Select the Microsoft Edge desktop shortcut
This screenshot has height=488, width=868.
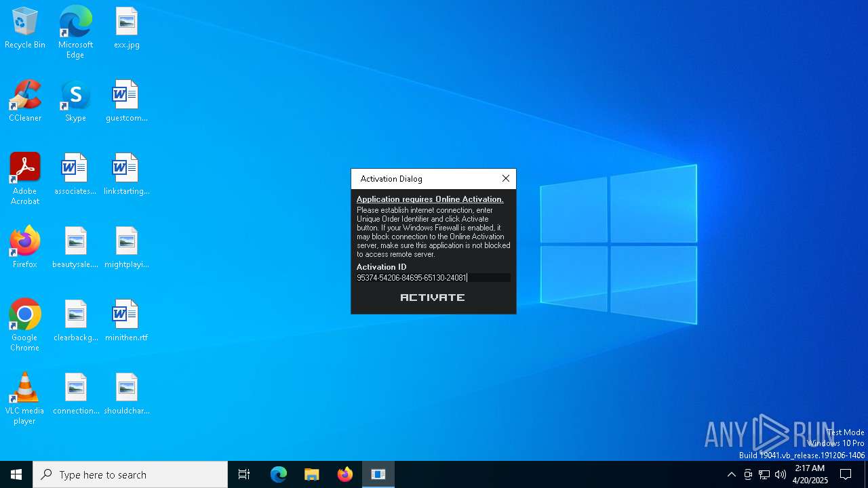coord(75,33)
